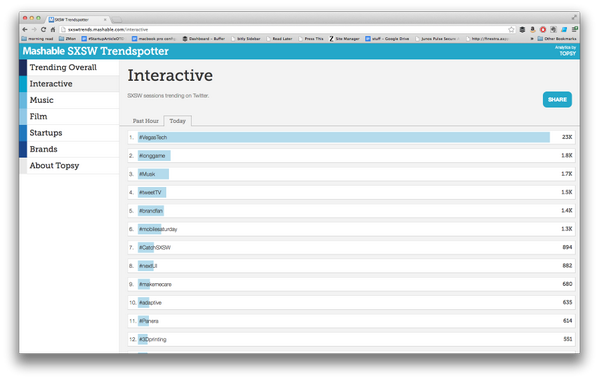Click the Mashable SXSW Trendspotter header title
Image resolution: width=599 pixels, height=380 pixels.
coord(96,51)
